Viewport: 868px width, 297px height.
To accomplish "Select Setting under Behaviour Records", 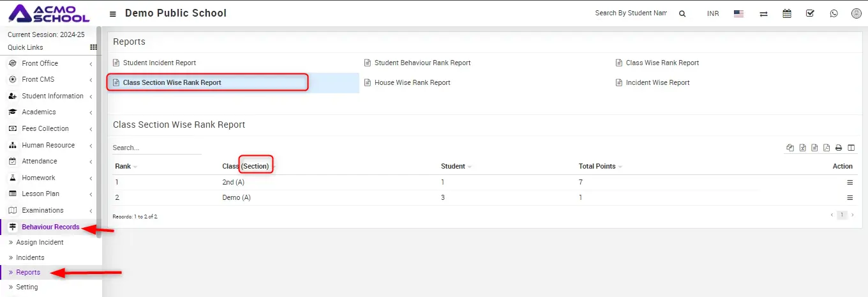I will 27,287.
